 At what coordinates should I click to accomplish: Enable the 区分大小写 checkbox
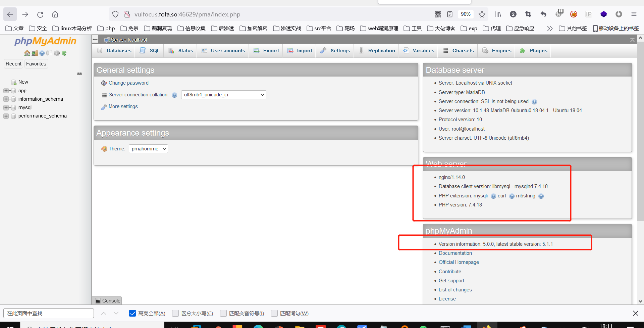click(x=175, y=313)
